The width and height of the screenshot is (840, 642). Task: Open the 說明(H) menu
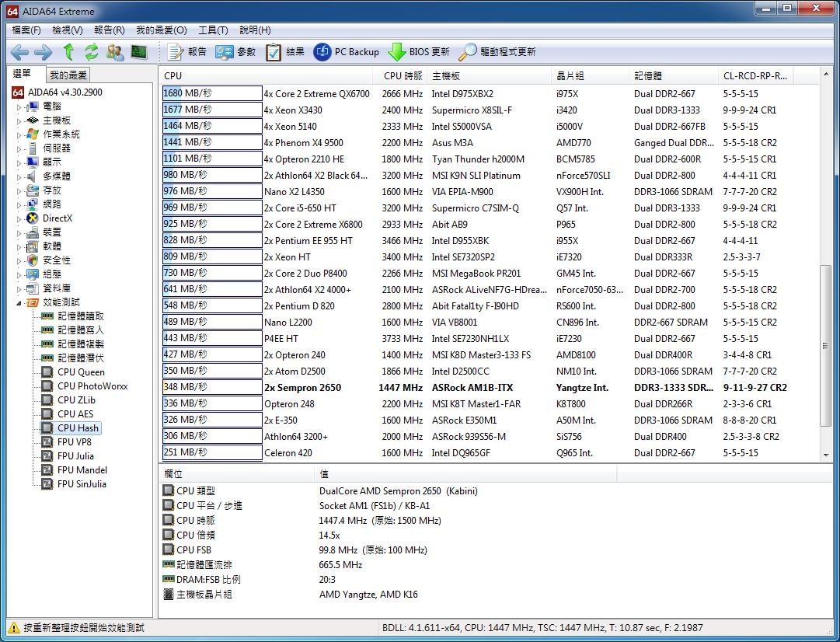[255, 30]
